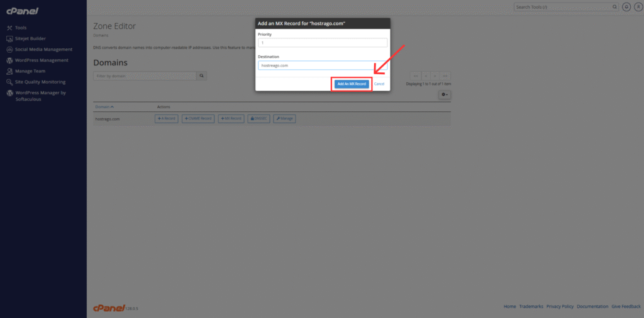Click the Destination input field

323,65
